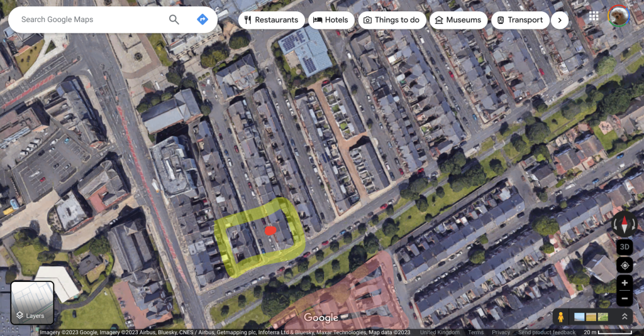Image resolution: width=644 pixels, height=336 pixels.
Task: Show more category chips with the arrow
Action: tap(560, 20)
